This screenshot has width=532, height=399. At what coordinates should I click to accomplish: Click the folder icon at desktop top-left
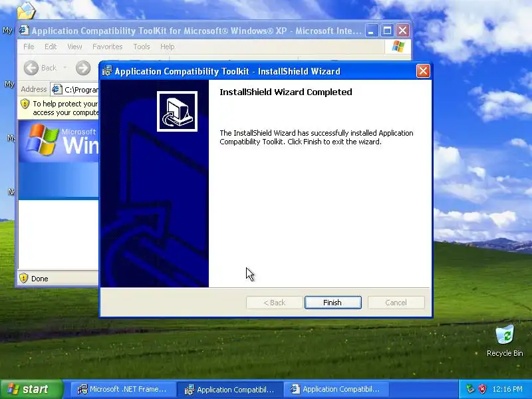[26, 10]
